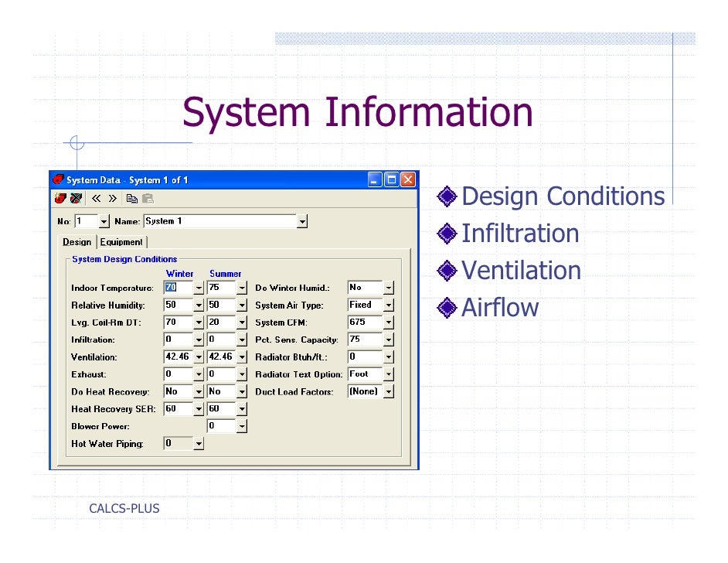Viewport: 728px width, 563px height.
Task: Go to next system with double-right arrows
Action: [x=112, y=199]
